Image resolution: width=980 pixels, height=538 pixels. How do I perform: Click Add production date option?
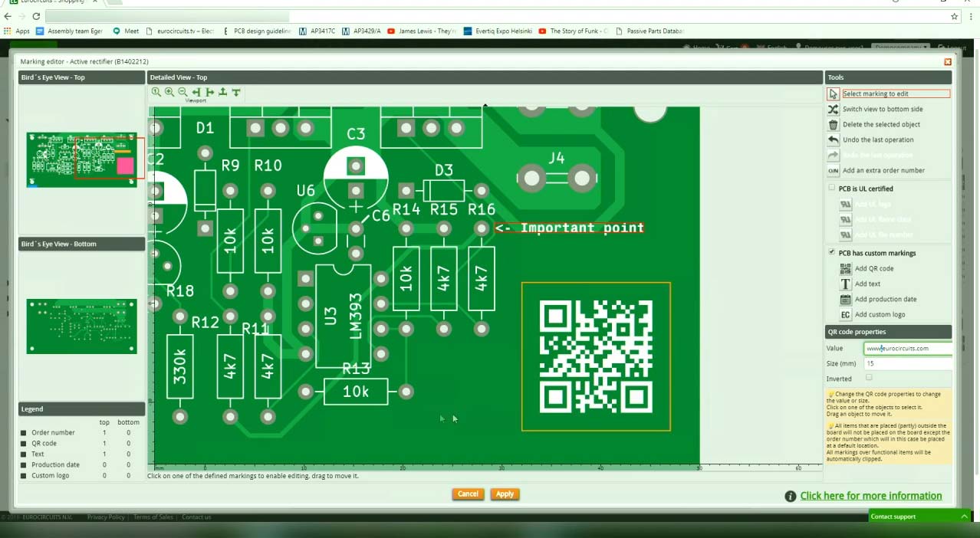[x=886, y=299]
